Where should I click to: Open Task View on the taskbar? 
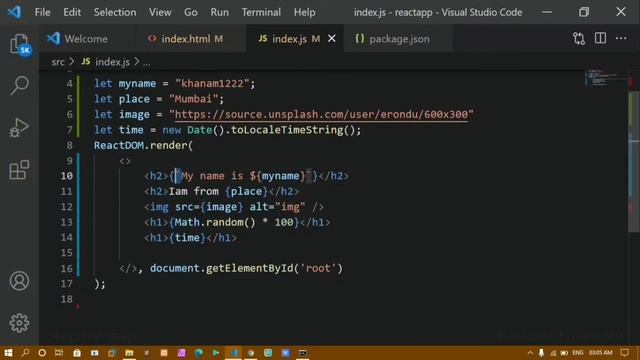[x=59, y=353]
